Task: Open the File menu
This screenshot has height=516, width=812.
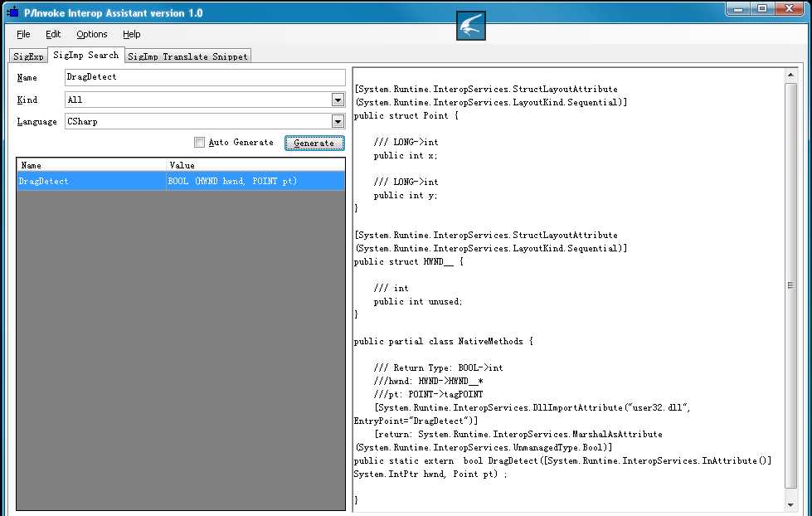Action: [x=23, y=34]
